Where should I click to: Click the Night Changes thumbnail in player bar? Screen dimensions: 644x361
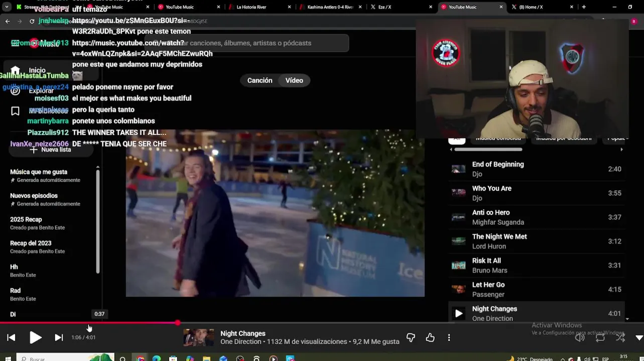point(199,337)
